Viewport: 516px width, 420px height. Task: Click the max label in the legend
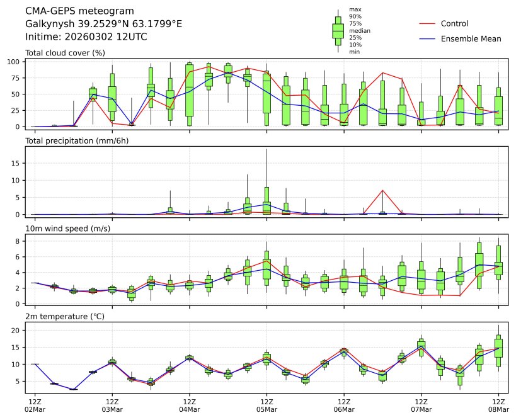pos(355,9)
